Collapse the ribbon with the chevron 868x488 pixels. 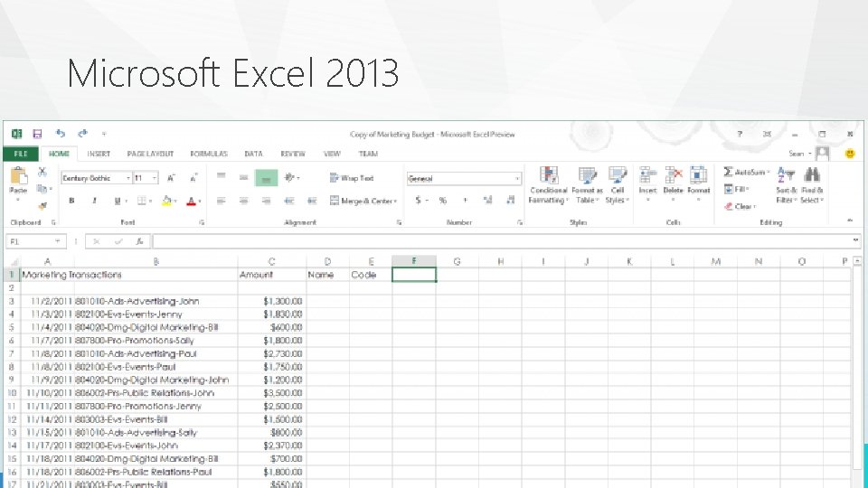pos(850,221)
